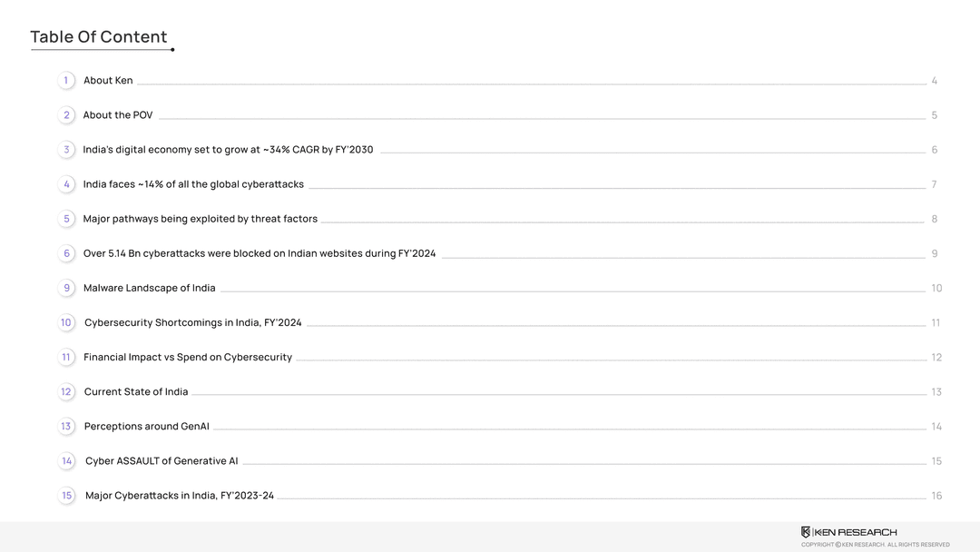Click the number 9 circle badge

(x=66, y=288)
